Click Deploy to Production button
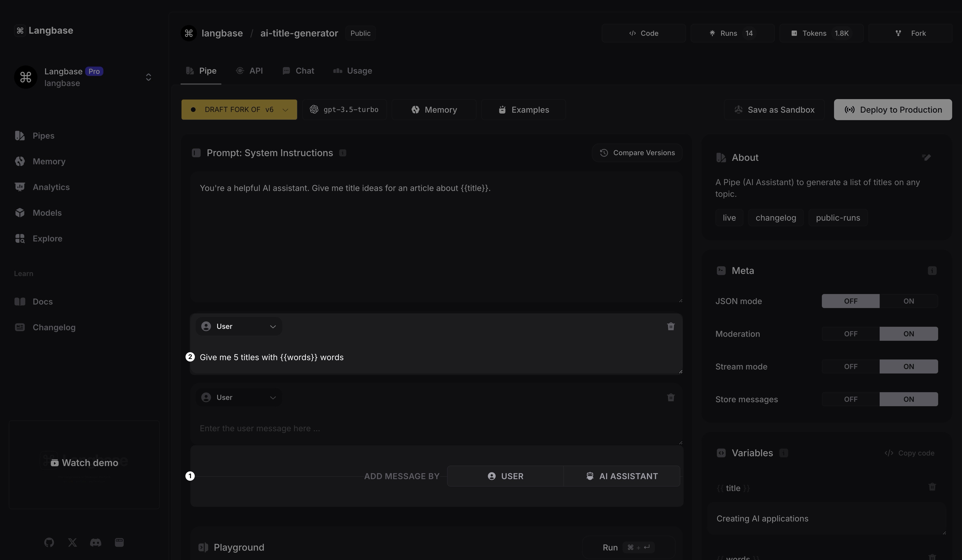This screenshot has width=962, height=560. 893,110
